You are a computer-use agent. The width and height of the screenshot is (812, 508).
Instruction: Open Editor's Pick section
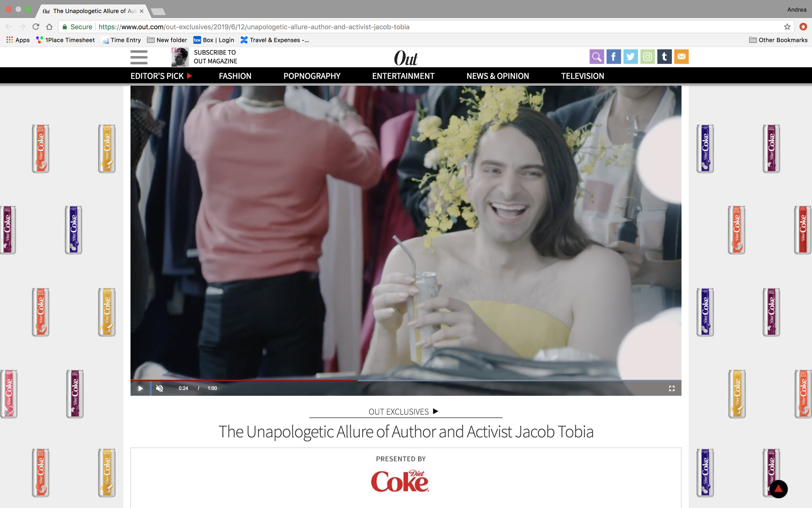[161, 76]
